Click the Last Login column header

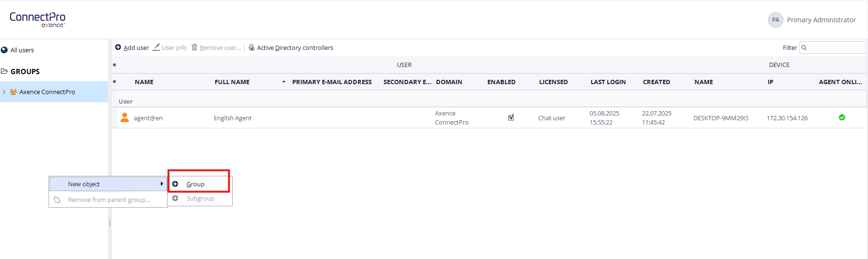(608, 82)
